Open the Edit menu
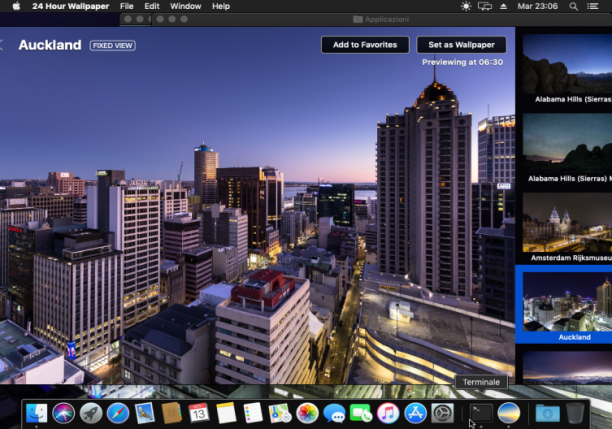The image size is (612, 429). pos(152,6)
